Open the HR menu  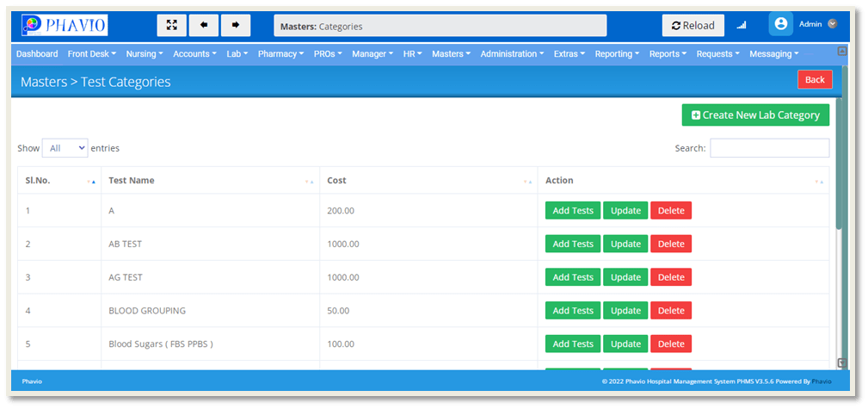412,53
